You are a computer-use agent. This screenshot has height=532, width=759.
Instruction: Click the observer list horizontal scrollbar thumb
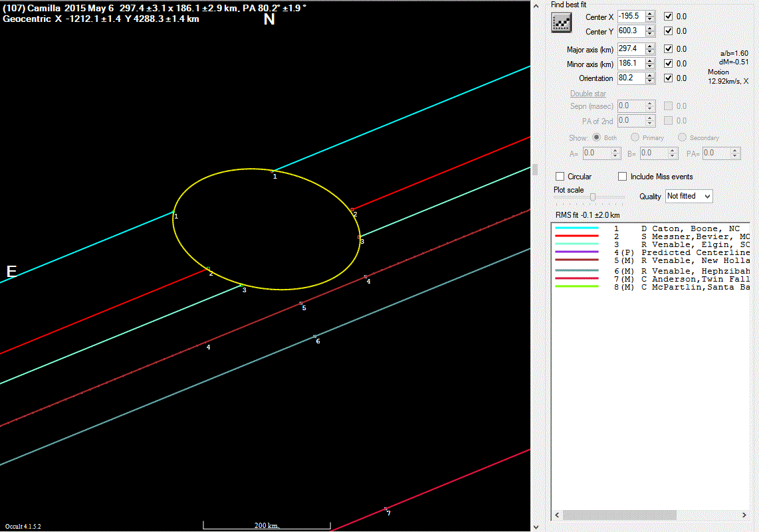click(619, 515)
